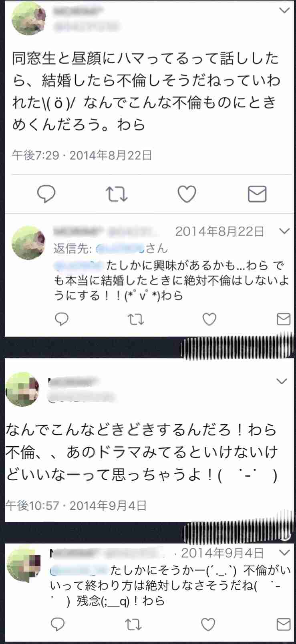Viewport: 296px width, 644px height.
Task: Open chevron menu on なんでこんなどきどき tweet
Action: tap(282, 381)
